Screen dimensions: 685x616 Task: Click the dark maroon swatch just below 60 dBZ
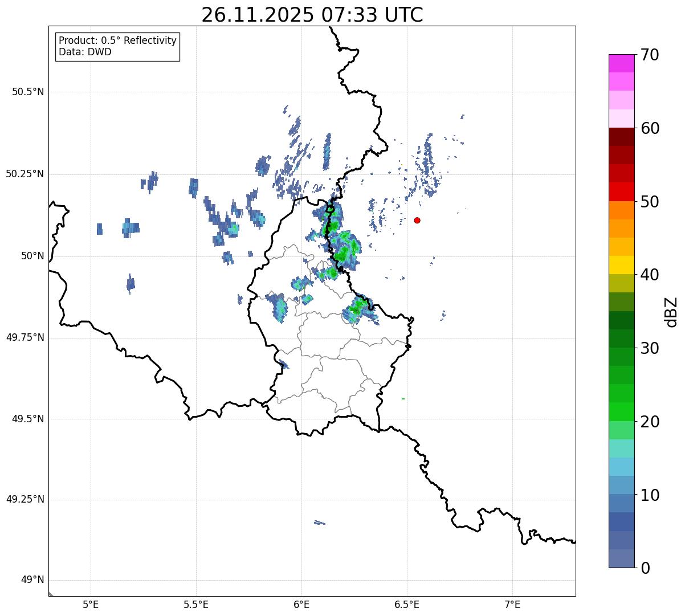pos(621,137)
